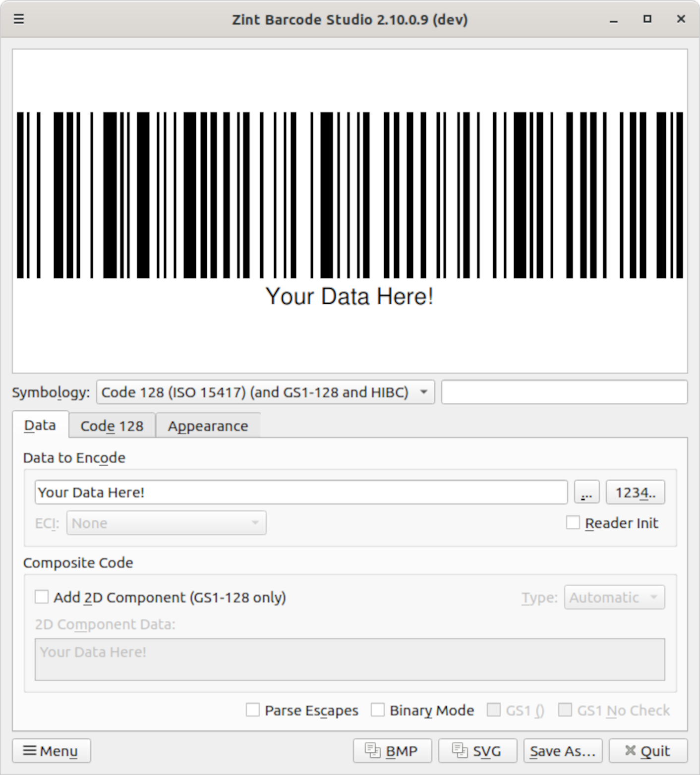This screenshot has width=700, height=775.
Task: Expand the Symbology dropdown
Action: click(x=265, y=392)
